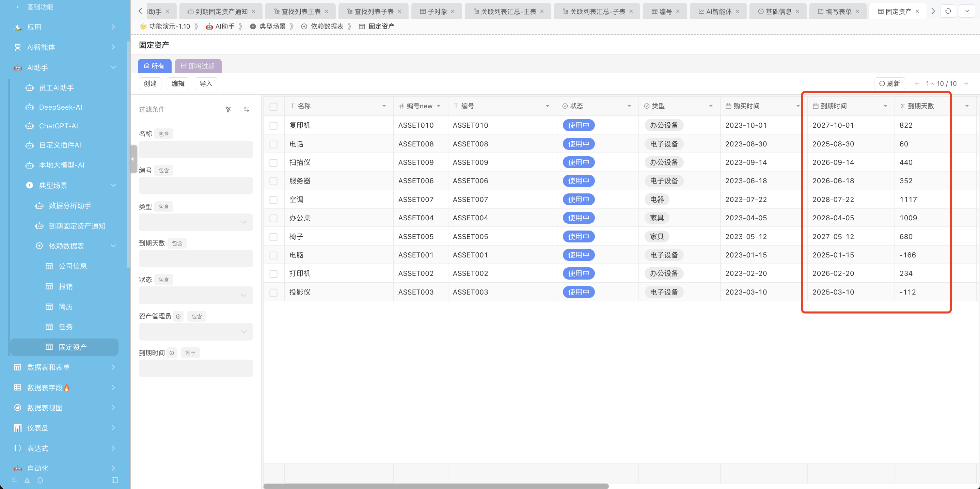Click the reload icon beside the tabs
Viewport: 980px width, 489px height.
pos(948,11)
